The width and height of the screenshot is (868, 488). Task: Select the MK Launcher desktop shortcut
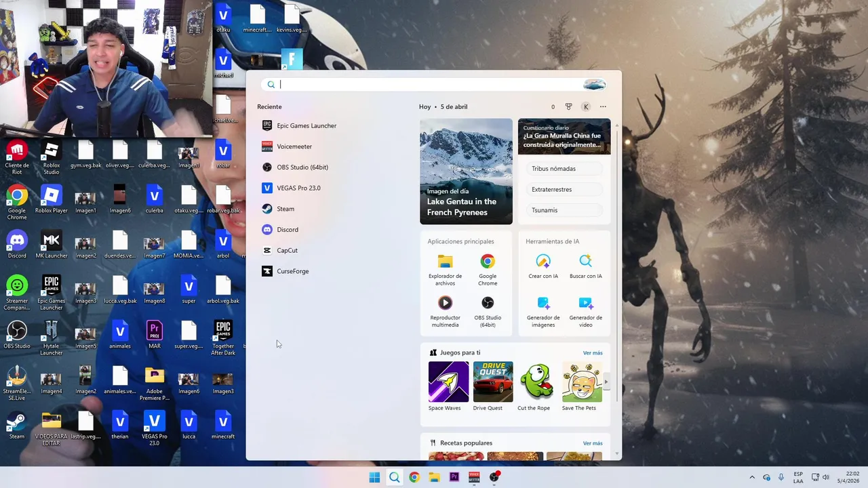click(52, 245)
